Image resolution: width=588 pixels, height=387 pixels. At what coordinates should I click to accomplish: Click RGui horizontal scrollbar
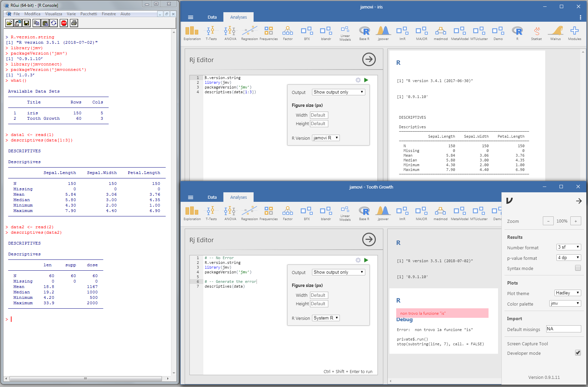coord(86,378)
